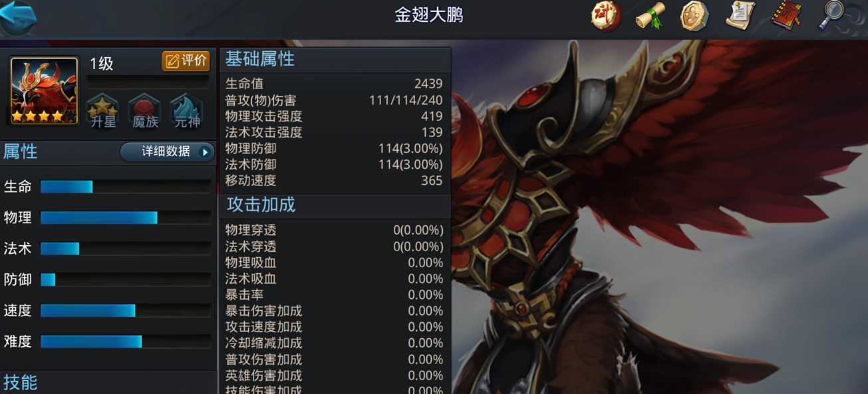Select the 元神 spirit icon
The width and height of the screenshot is (868, 394).
(187, 111)
